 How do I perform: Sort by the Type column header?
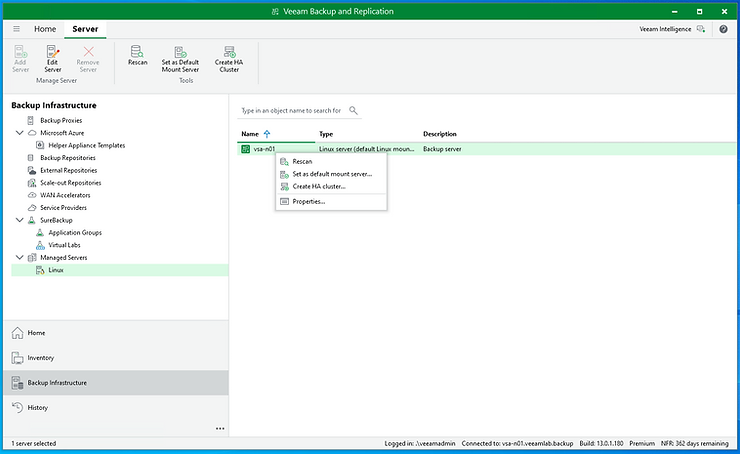(326, 134)
